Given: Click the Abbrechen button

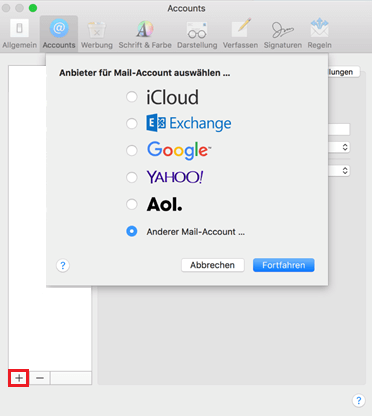Looking at the screenshot, I should (x=213, y=265).
